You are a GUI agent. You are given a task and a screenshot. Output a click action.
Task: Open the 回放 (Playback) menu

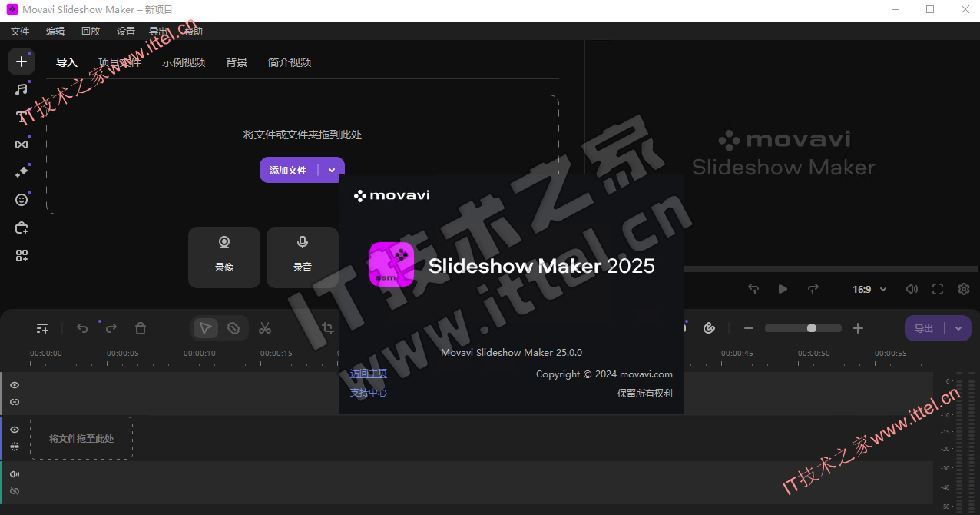click(91, 32)
